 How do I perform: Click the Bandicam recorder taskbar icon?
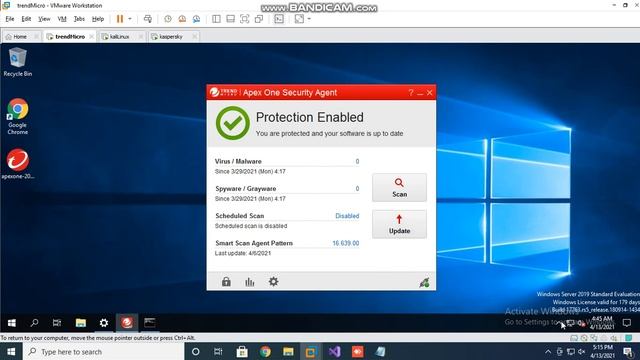click(358, 351)
